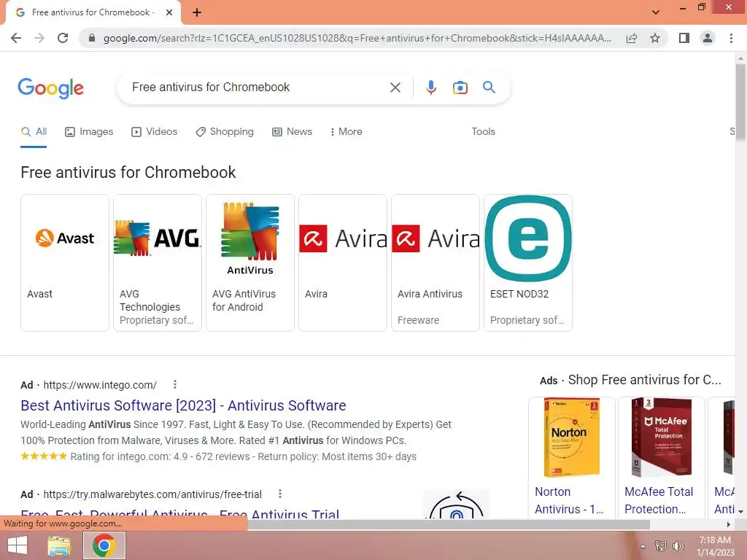Start voice search with the microphone icon
747x560 pixels.
(430, 87)
